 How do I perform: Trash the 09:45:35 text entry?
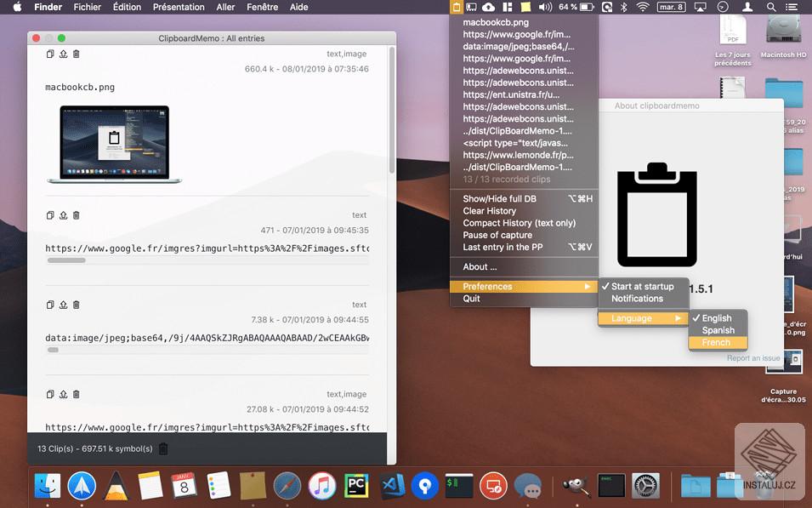coord(77,215)
